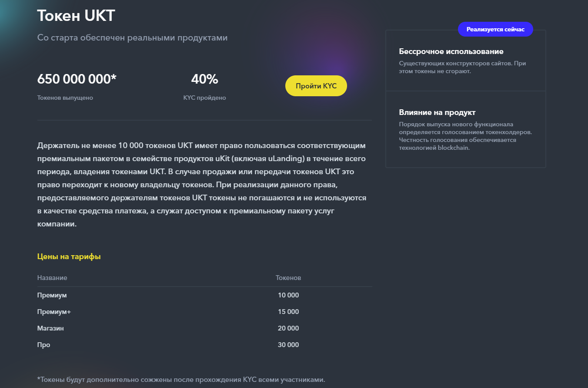
Task: Click the KYC пройдено label
Action: pyautogui.click(x=204, y=98)
